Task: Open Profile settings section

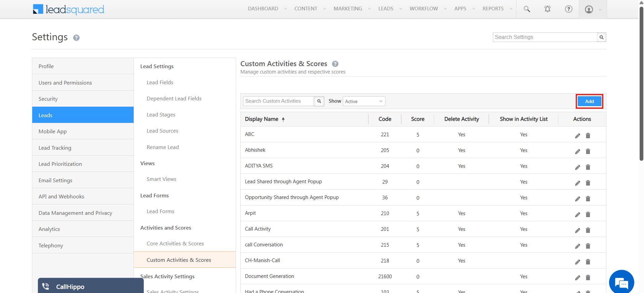Action: tap(83, 66)
